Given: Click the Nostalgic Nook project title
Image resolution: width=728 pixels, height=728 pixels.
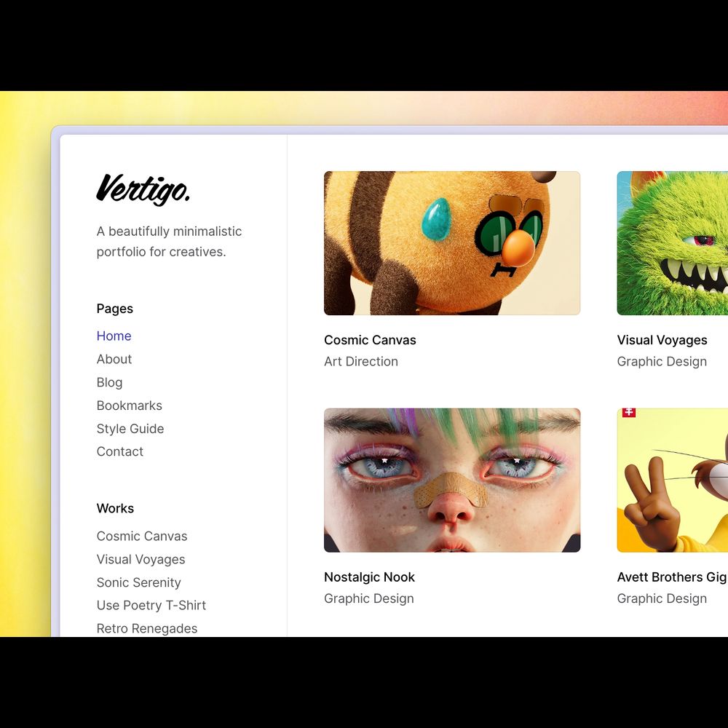Looking at the screenshot, I should pos(369,577).
